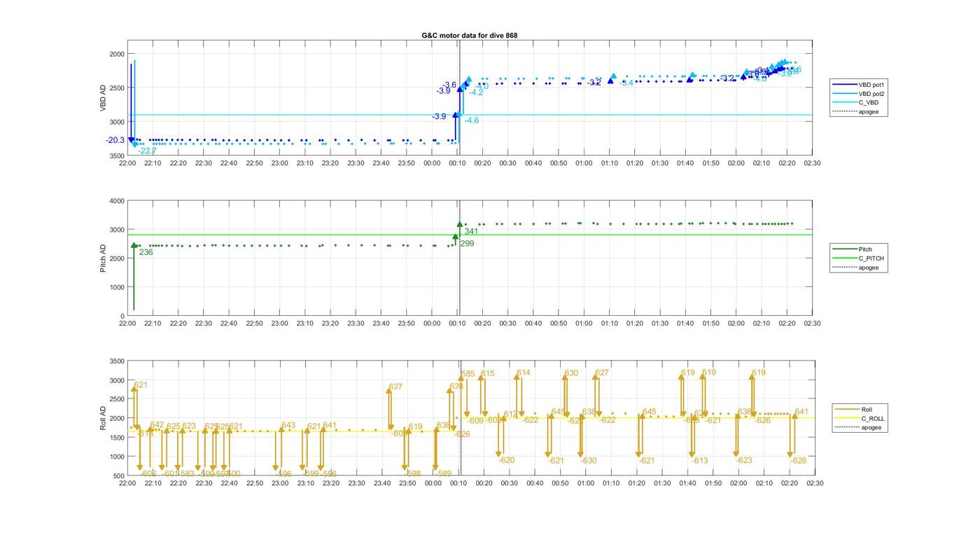
Task: Click the '00:10' tick on the Pitch time axis
Action: pyautogui.click(x=457, y=323)
